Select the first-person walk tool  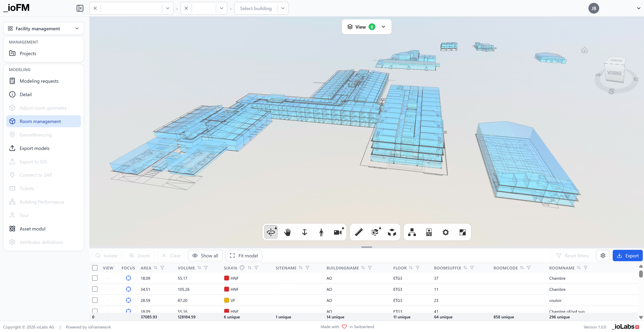point(321,232)
